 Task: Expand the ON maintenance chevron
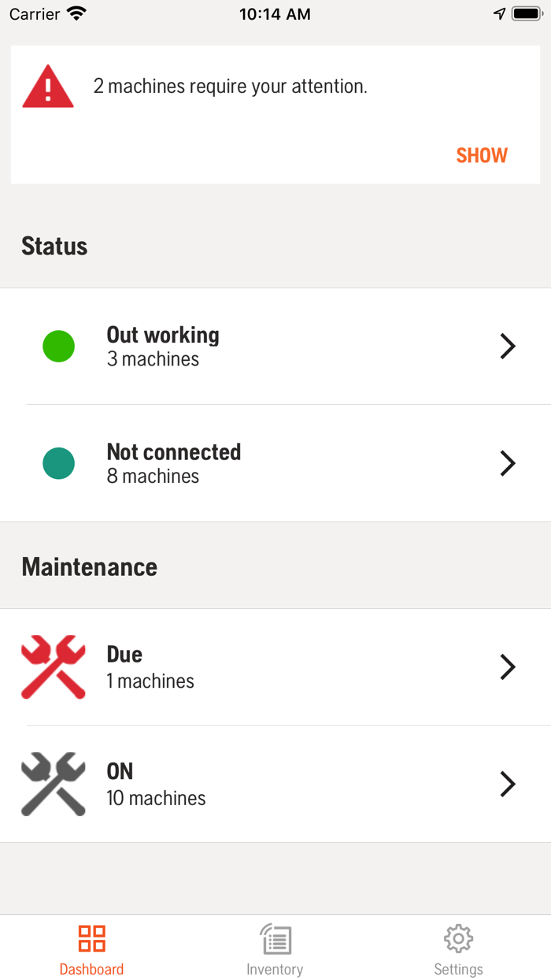pyautogui.click(x=508, y=784)
